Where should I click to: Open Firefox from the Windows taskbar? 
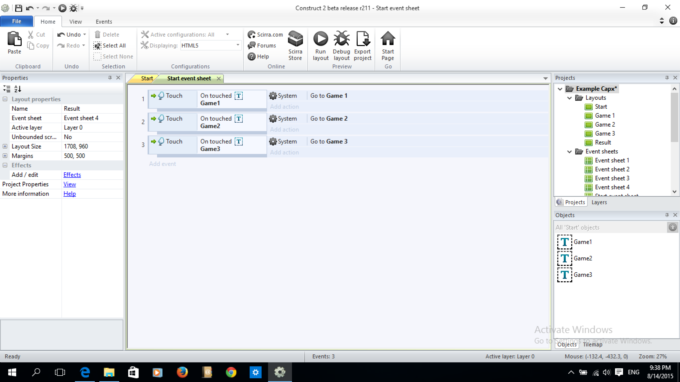[x=182, y=372]
